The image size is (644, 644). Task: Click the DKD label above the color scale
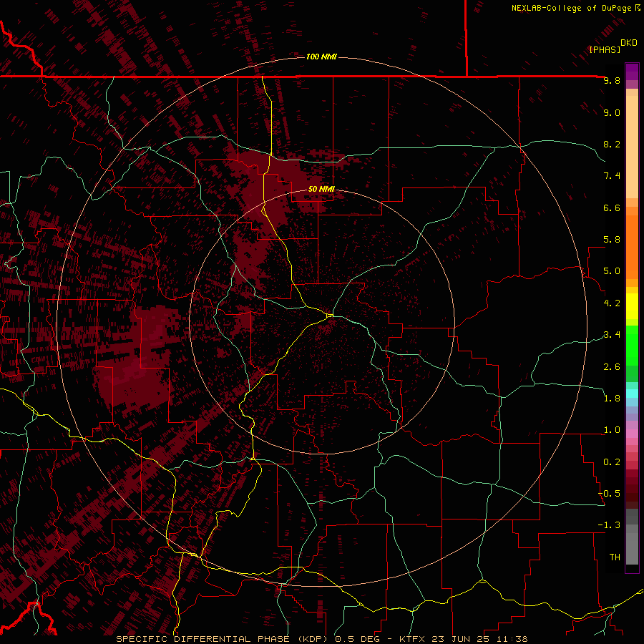629,43
